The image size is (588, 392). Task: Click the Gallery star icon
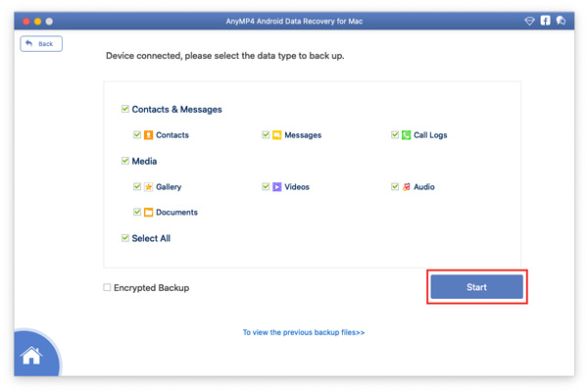pos(149,187)
